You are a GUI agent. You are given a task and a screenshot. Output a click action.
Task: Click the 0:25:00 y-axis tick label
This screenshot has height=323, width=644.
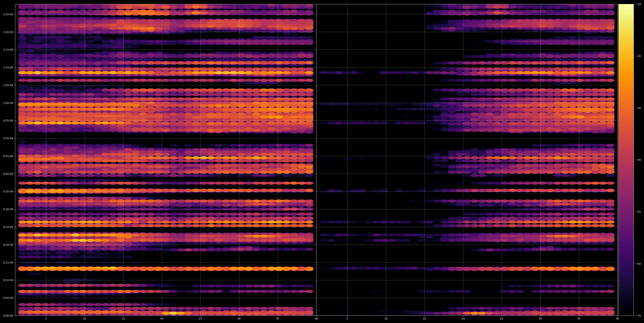[x=8, y=227]
